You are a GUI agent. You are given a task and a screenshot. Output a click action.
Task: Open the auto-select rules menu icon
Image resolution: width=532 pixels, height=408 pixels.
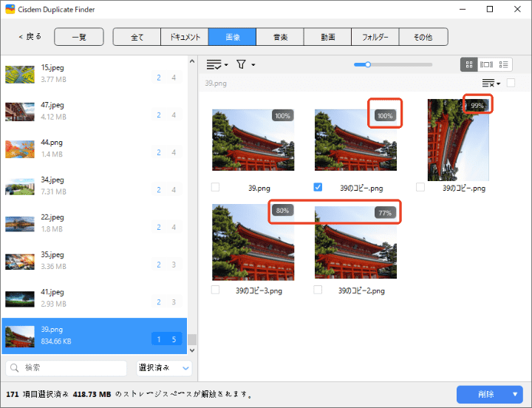[x=216, y=65]
